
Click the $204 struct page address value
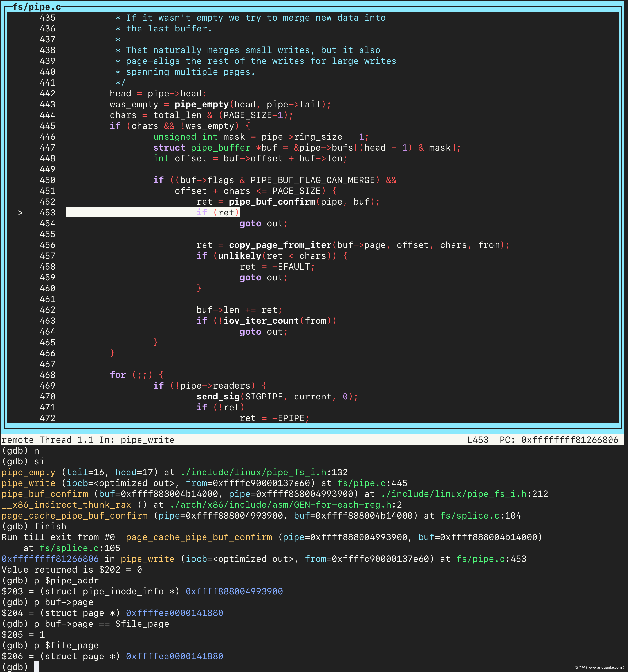click(x=174, y=613)
